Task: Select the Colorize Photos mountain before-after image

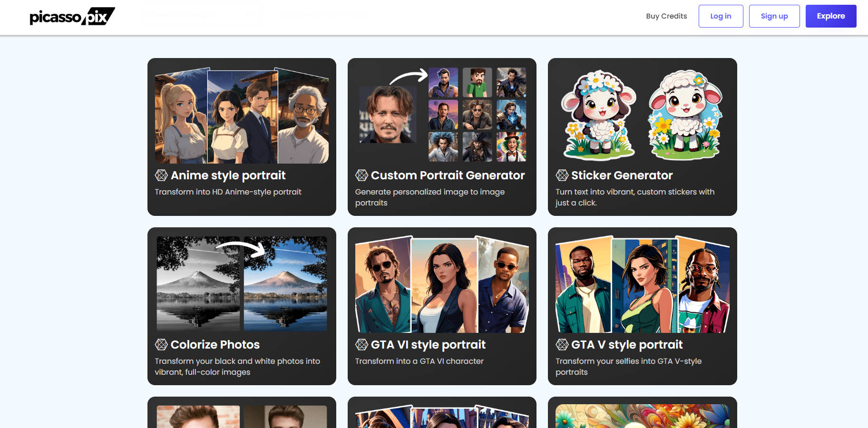Action: point(242,283)
